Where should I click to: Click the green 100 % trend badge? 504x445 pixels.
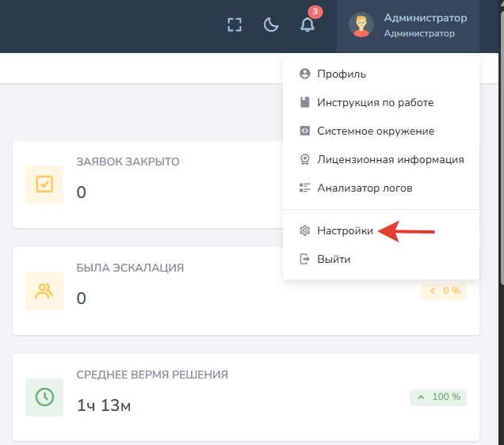pos(438,397)
